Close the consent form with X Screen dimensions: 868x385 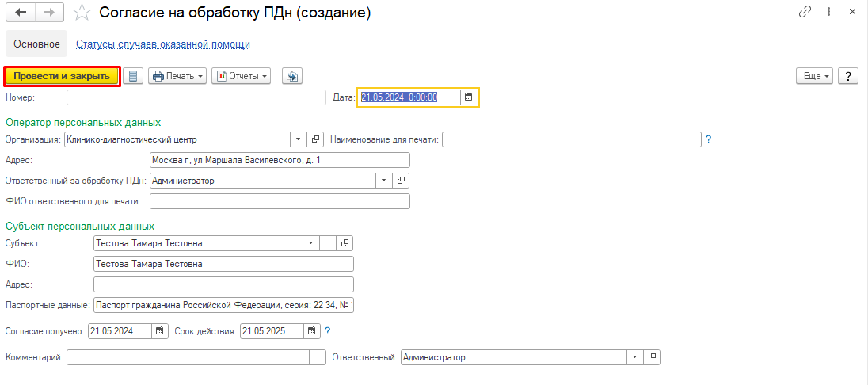pyautogui.click(x=852, y=12)
